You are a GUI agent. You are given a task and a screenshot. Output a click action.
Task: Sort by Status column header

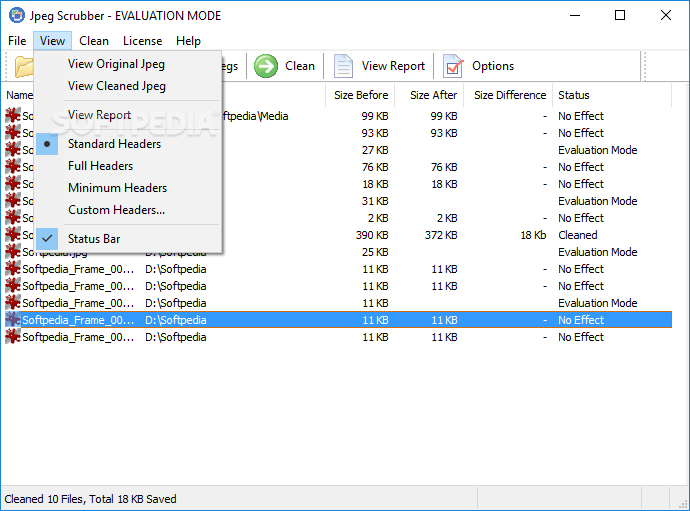pyautogui.click(x=612, y=95)
